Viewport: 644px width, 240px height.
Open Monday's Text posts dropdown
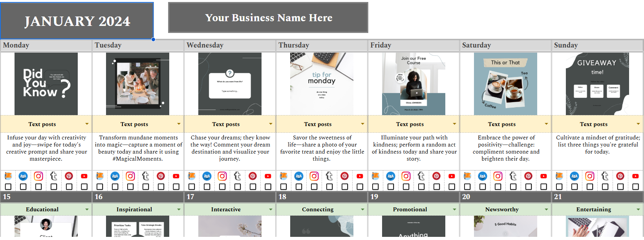87,124
